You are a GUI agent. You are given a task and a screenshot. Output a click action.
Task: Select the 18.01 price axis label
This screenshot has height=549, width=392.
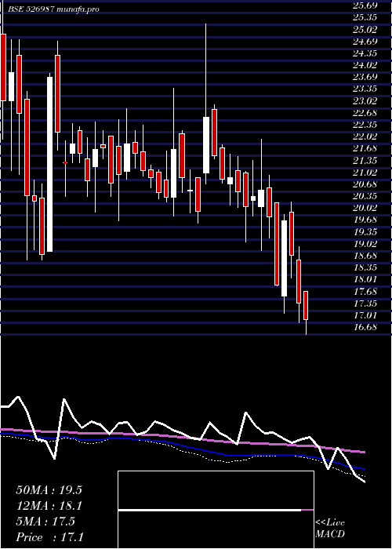(x=365, y=279)
